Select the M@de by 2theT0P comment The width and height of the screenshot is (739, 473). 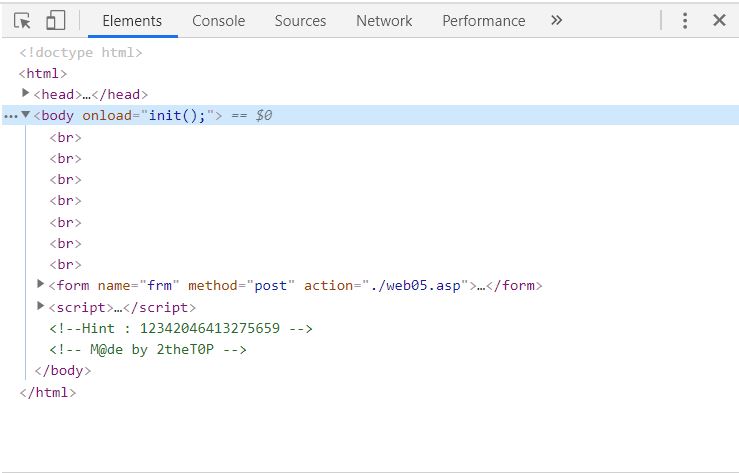[x=148, y=349]
